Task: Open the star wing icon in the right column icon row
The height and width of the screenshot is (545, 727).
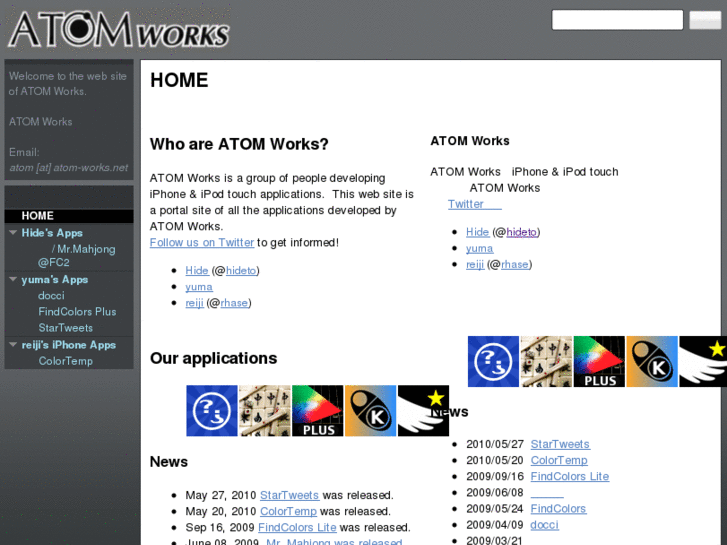Action: pos(703,361)
